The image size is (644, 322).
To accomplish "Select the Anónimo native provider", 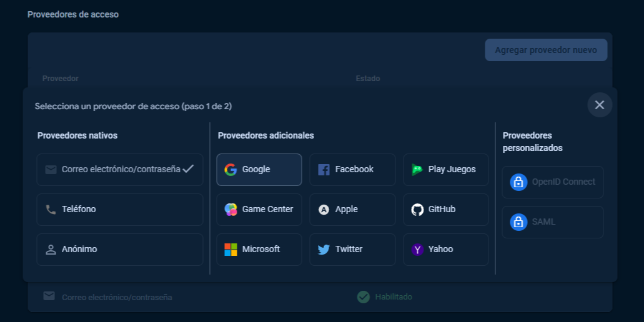I will (120, 250).
